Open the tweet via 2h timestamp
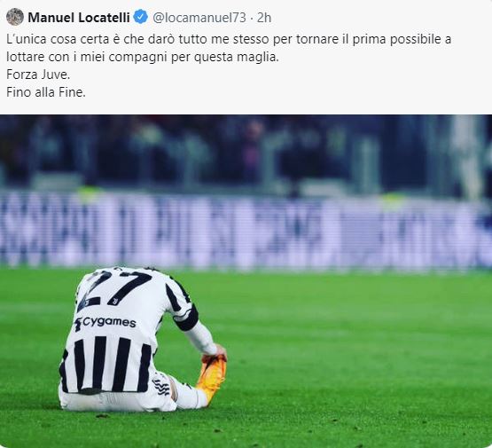492x448 pixels. click(x=264, y=18)
